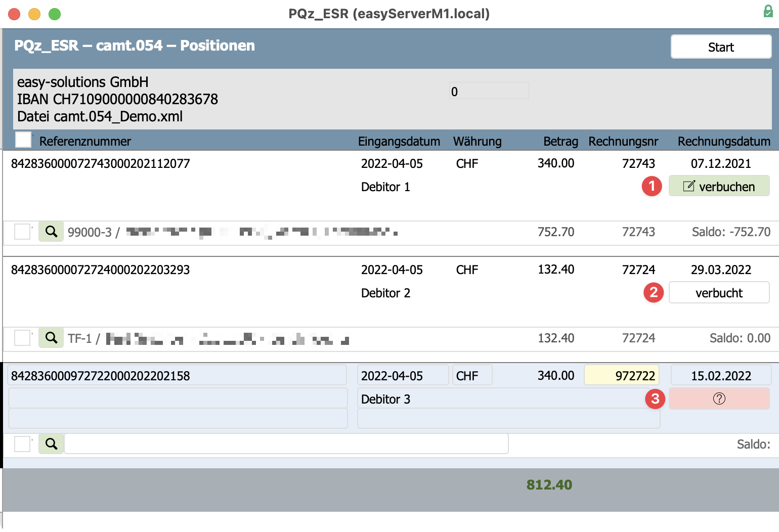Screen dimensions: 779x532
Task: Click the Rechnungsnr column header
Action: coord(623,141)
